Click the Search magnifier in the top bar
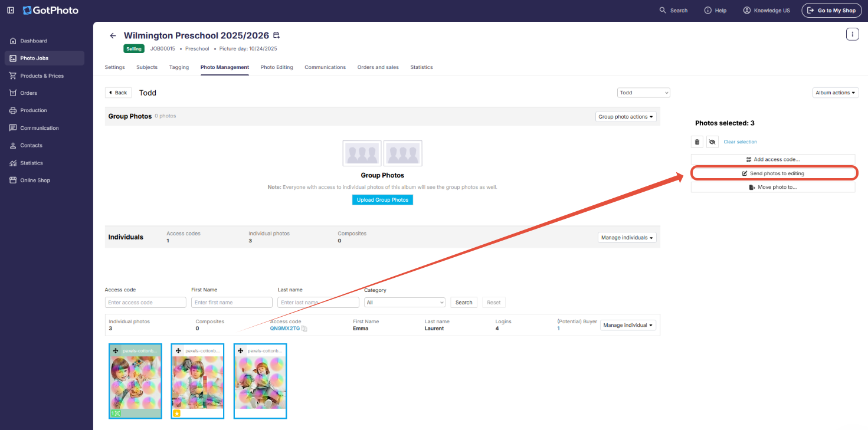 663,10
